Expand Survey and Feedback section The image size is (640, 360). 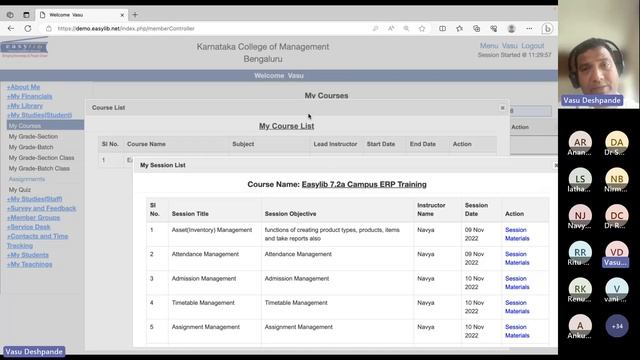click(x=42, y=209)
